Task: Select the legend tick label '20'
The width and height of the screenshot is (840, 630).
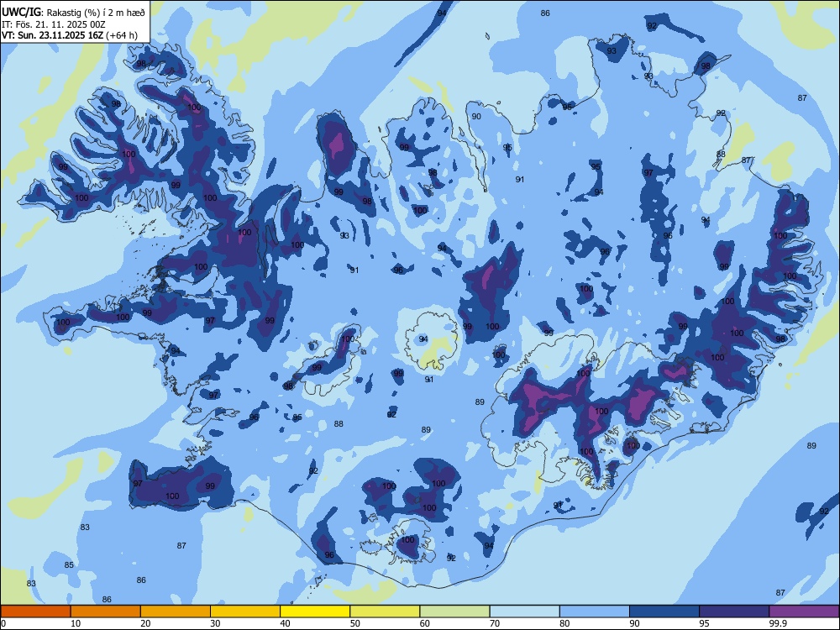Action: [x=145, y=623]
